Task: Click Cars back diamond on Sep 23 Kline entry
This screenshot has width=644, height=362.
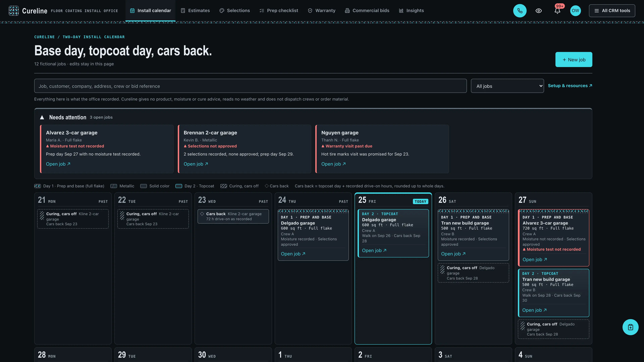Action: (x=202, y=214)
